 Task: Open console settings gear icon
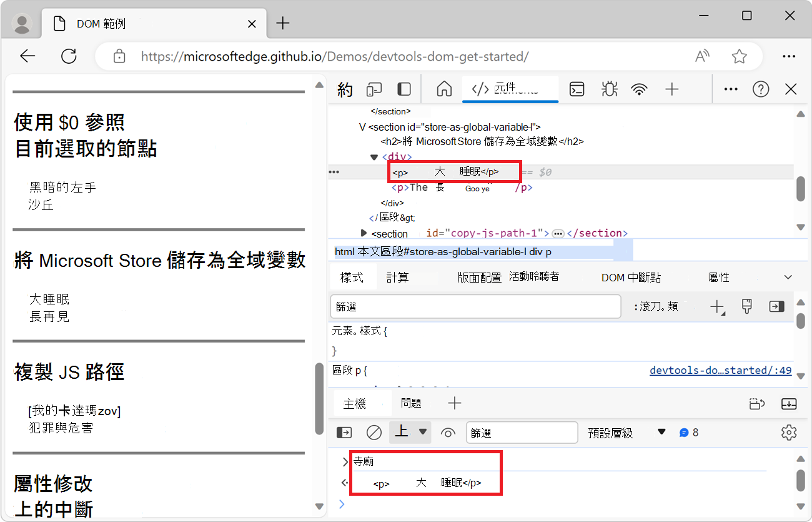[789, 432]
